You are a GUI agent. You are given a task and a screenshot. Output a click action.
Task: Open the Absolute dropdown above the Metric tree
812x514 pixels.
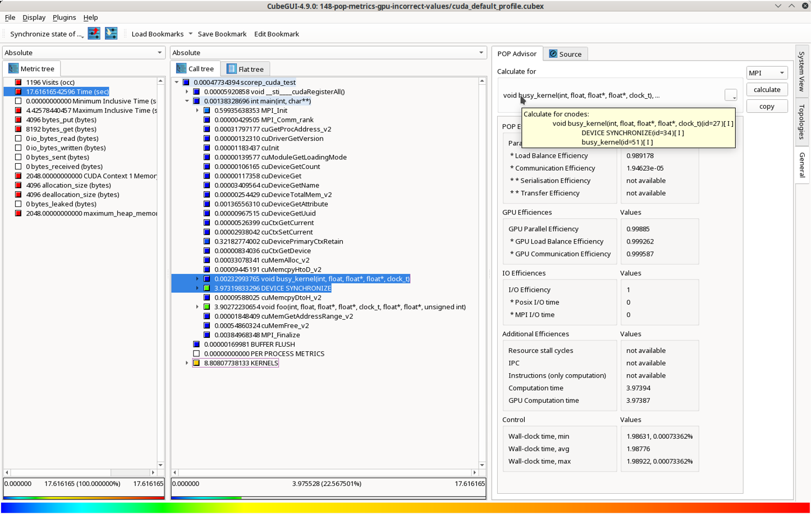[84, 53]
